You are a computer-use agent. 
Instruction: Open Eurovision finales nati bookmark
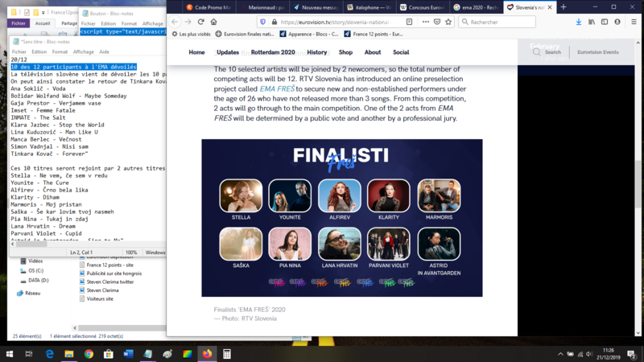(x=246, y=34)
